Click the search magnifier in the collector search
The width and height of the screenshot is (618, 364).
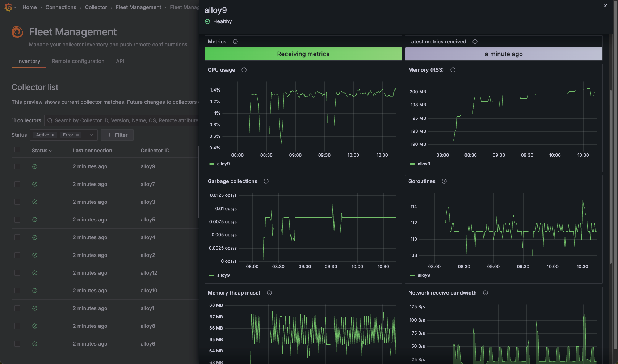pyautogui.click(x=50, y=120)
